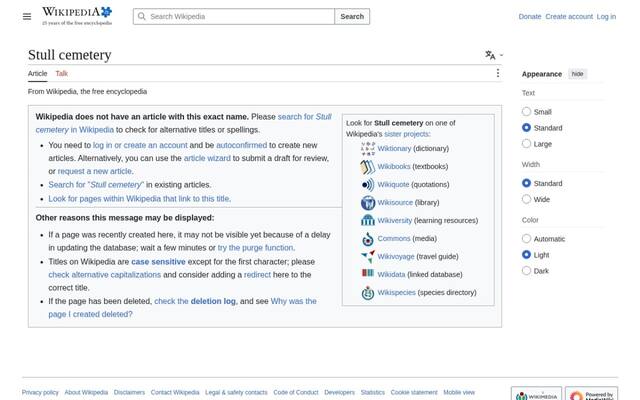Click the Wikiversity logo icon
Screen dimensions: 640x400
tap(368, 220)
